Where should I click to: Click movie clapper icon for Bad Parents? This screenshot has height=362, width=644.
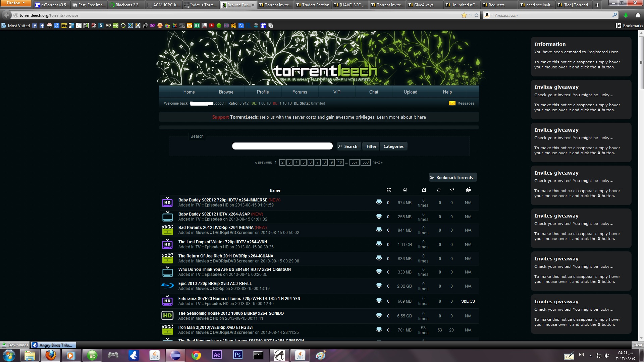pos(167,230)
